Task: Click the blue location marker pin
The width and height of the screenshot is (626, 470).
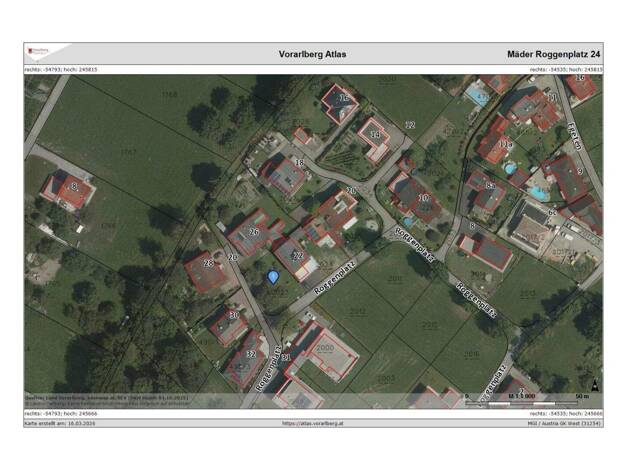Action: coord(274,277)
